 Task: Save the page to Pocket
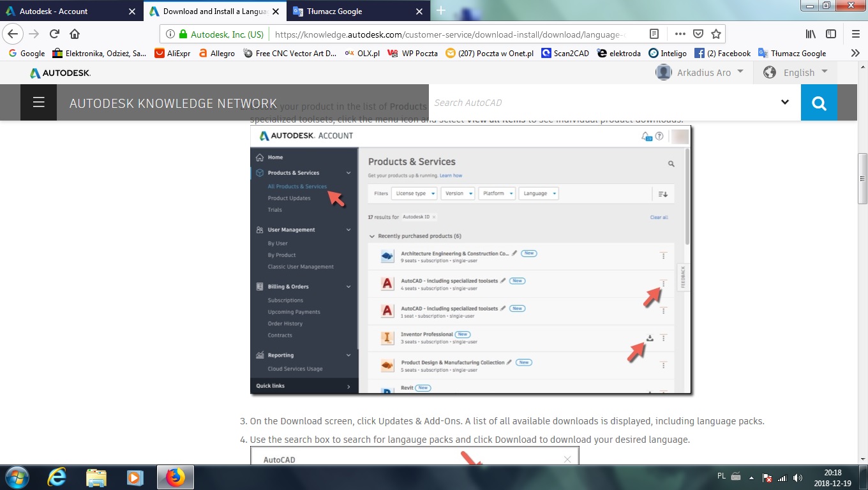[x=698, y=34]
